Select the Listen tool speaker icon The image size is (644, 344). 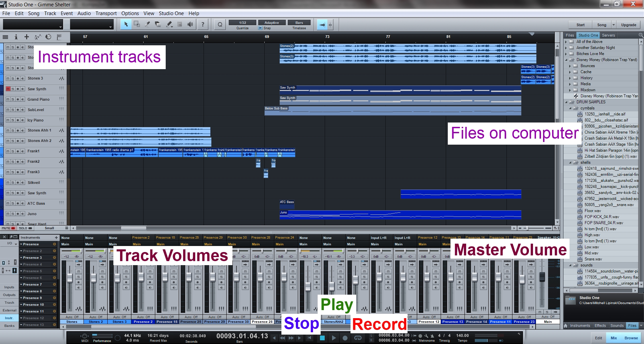[x=190, y=24]
